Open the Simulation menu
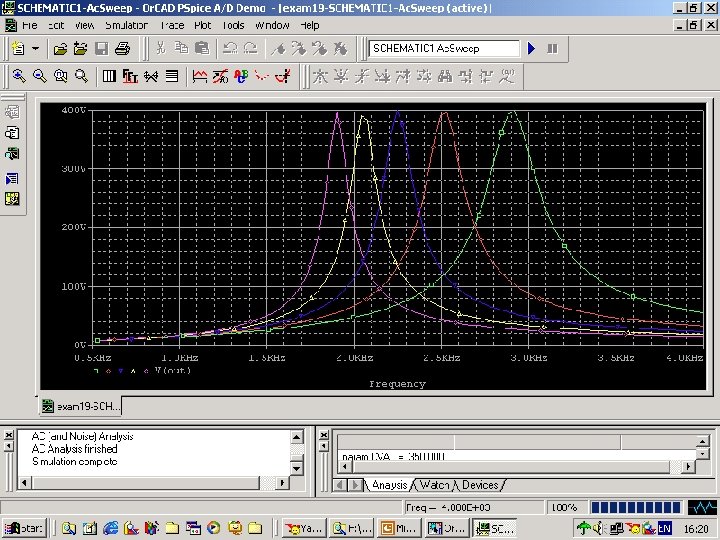This screenshot has height=540, width=720. 126,25
